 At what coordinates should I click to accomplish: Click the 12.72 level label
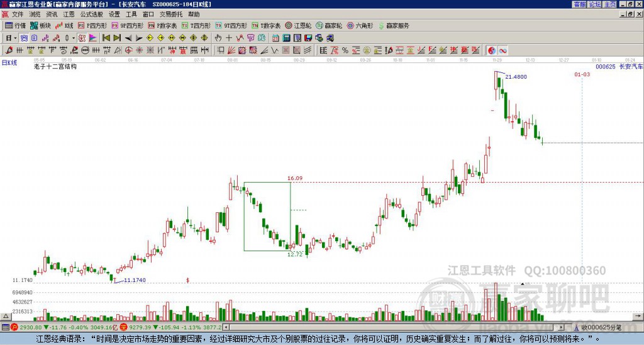point(295,254)
